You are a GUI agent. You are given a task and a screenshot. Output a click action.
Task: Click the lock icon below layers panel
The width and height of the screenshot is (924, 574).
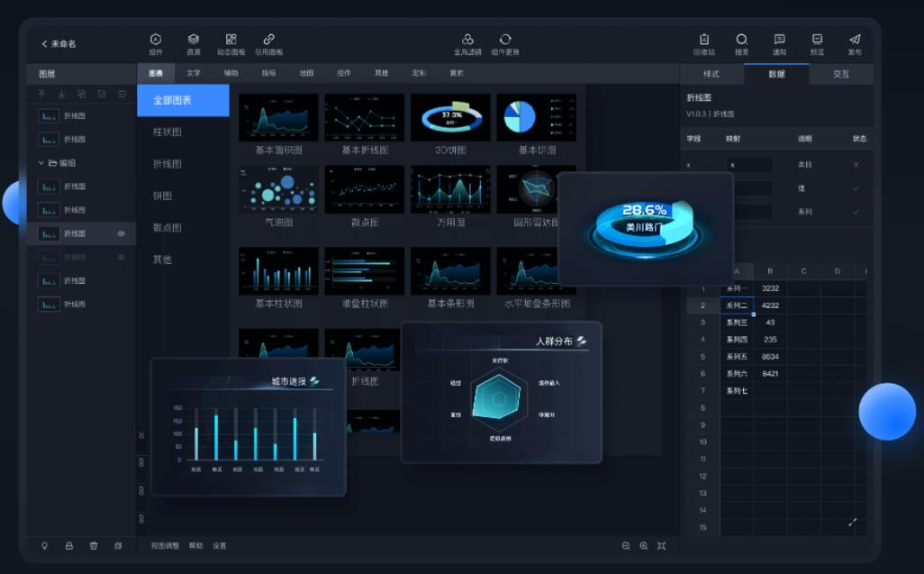(x=69, y=545)
